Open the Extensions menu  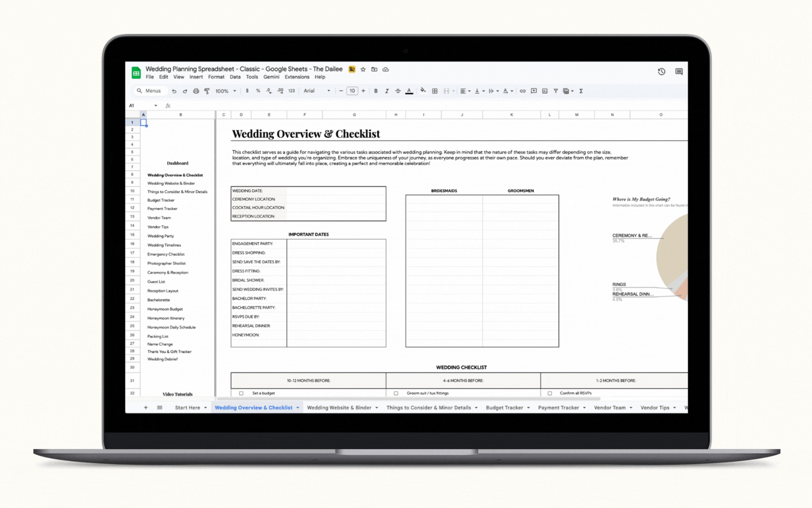297,77
